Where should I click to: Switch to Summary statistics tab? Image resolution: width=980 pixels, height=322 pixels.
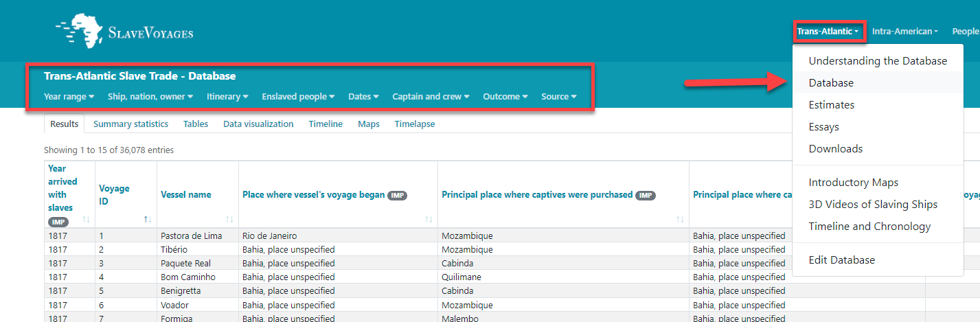click(x=130, y=124)
